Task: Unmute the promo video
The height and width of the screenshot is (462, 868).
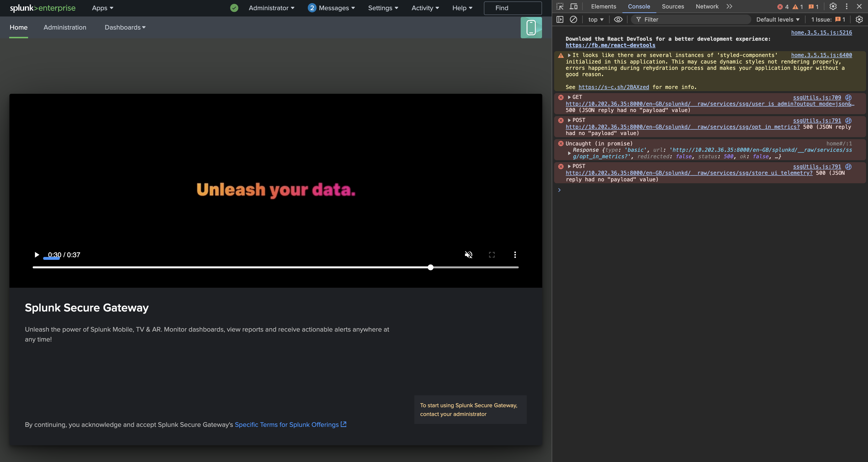Action: coord(468,255)
